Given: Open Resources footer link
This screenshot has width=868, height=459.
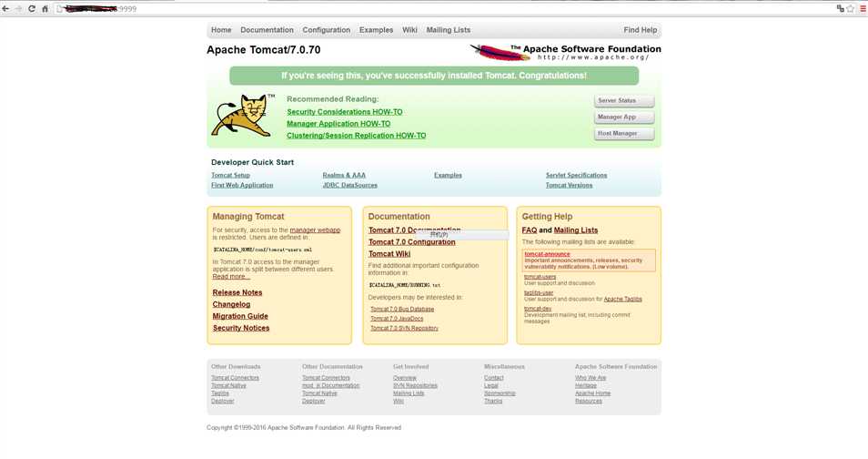Looking at the screenshot, I should tap(589, 402).
